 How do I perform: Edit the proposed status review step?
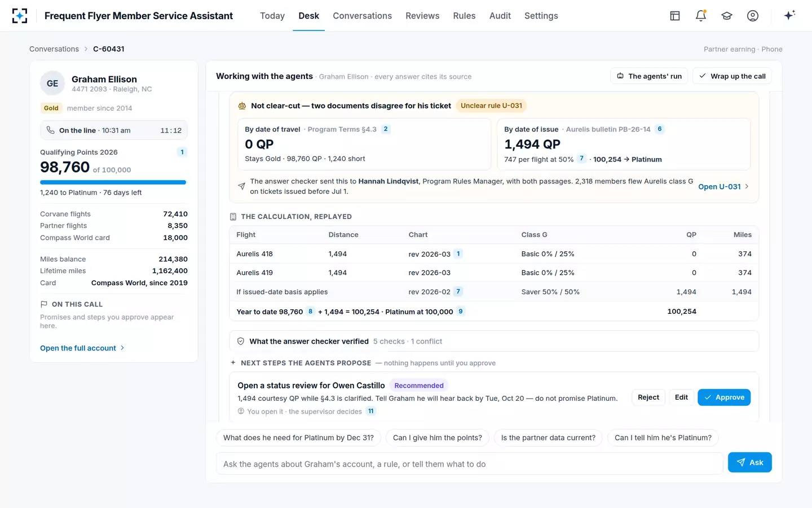click(x=681, y=397)
